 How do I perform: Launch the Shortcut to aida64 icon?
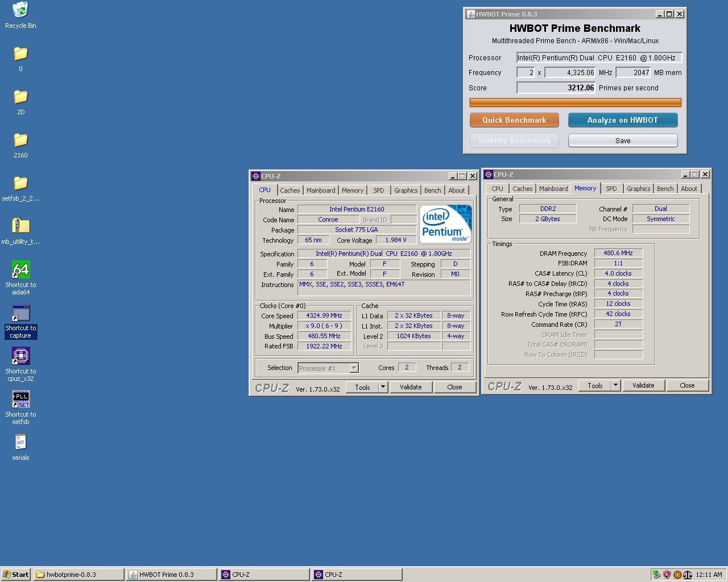(x=20, y=269)
